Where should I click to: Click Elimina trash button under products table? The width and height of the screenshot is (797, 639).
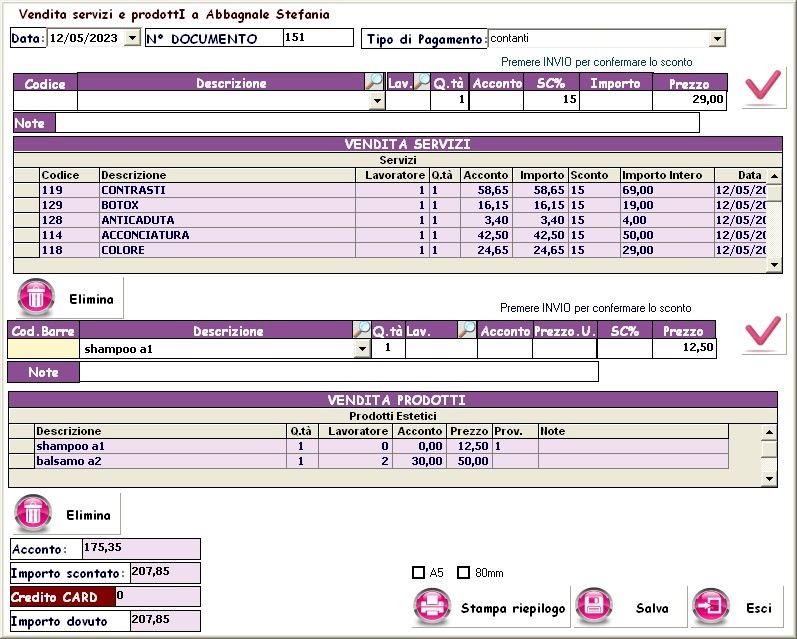click(65, 514)
